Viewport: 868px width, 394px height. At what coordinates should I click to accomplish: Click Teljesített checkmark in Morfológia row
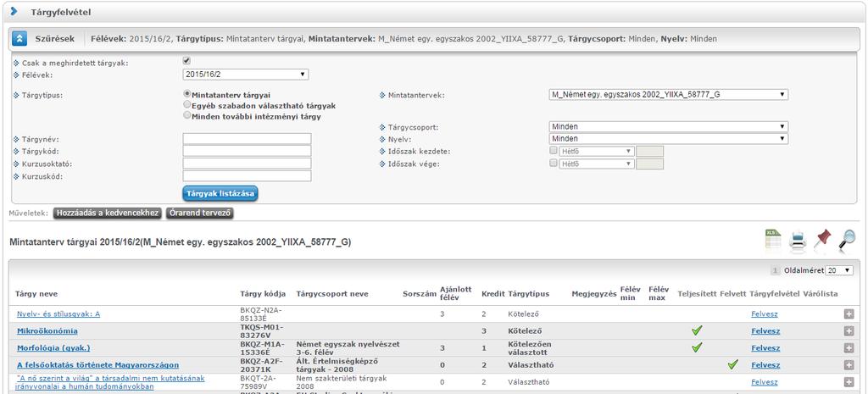point(697,347)
